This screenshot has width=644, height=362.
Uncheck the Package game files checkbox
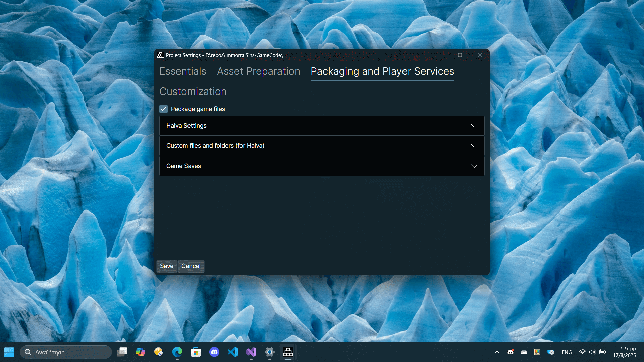163,109
